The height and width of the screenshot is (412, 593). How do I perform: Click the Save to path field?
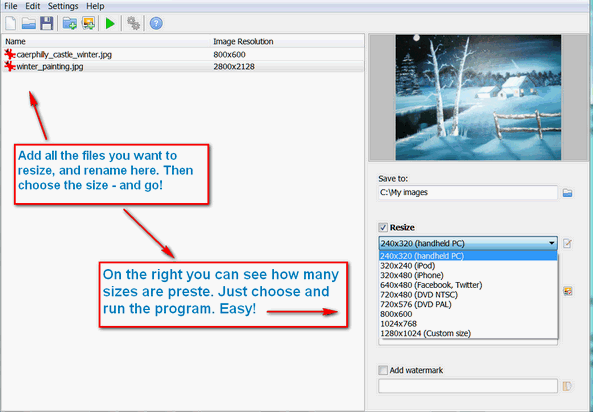pos(468,193)
